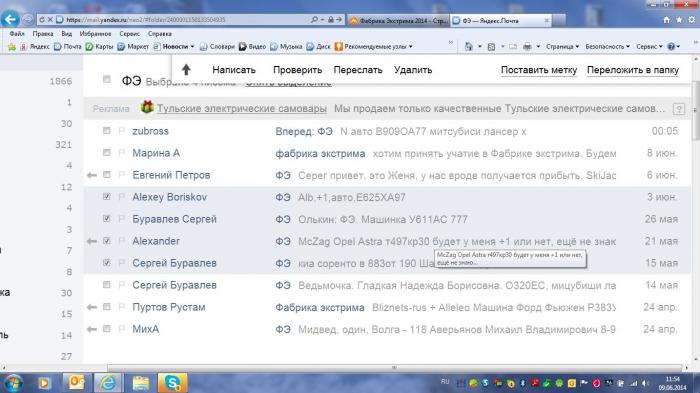This screenshot has height=393, width=700.
Task: Open the Правка menu
Action: pyautogui.click(x=43, y=33)
